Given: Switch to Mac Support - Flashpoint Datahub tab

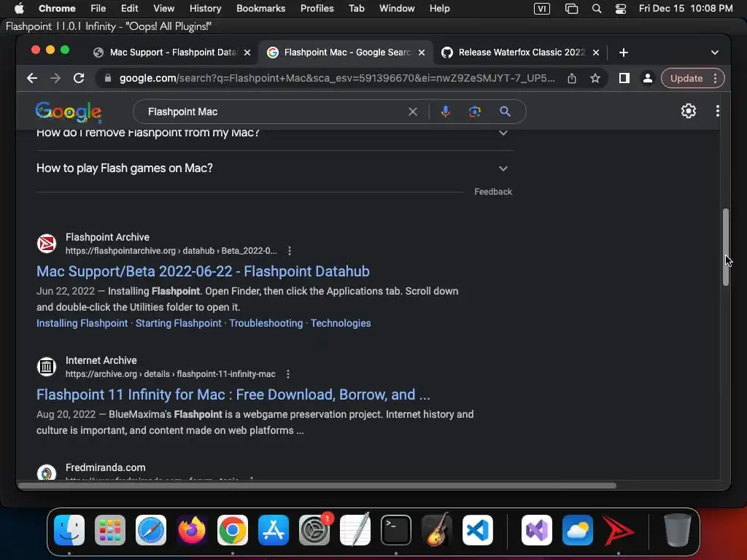Looking at the screenshot, I should click(172, 52).
